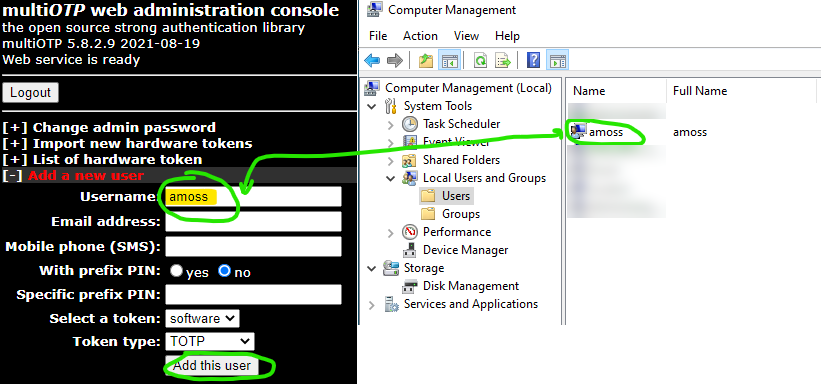The width and height of the screenshot is (822, 384).
Task: Open the Help menu
Action: (x=507, y=36)
